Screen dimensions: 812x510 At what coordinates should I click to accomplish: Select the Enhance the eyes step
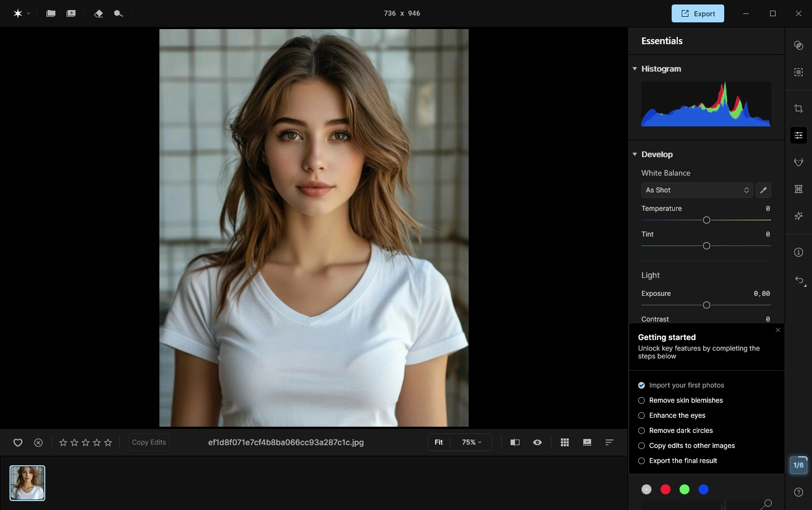pyautogui.click(x=677, y=415)
